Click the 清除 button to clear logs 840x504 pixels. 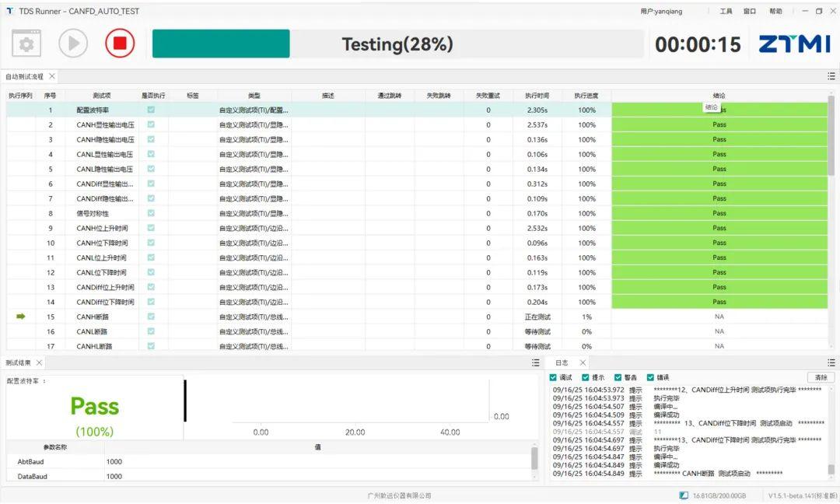tap(821, 376)
